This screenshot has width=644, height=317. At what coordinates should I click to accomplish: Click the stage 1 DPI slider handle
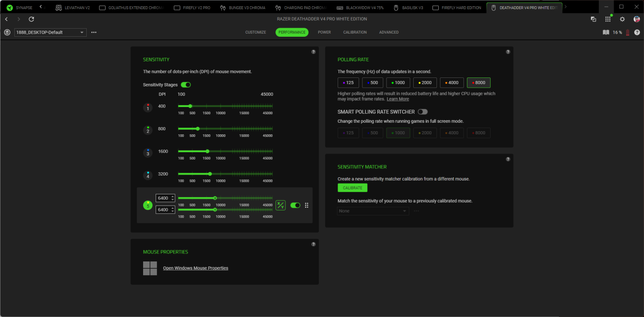[x=190, y=106]
